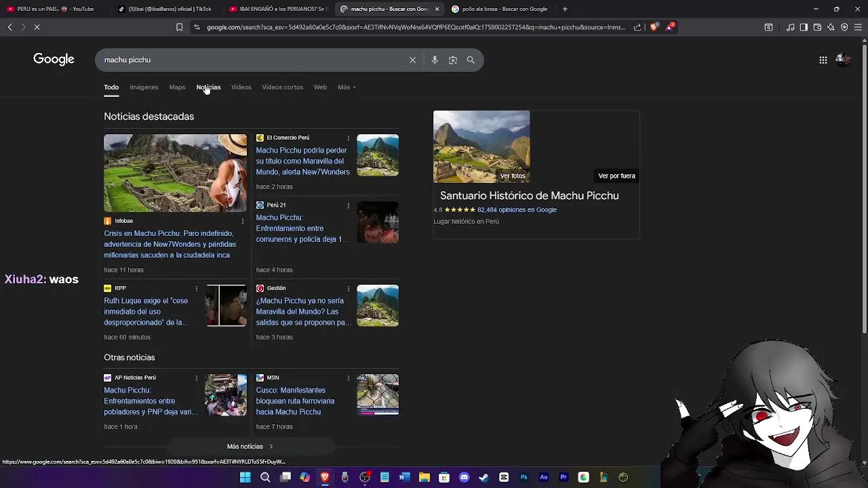
Task: Switch to the Ibai TikTok tab
Action: 165,9
